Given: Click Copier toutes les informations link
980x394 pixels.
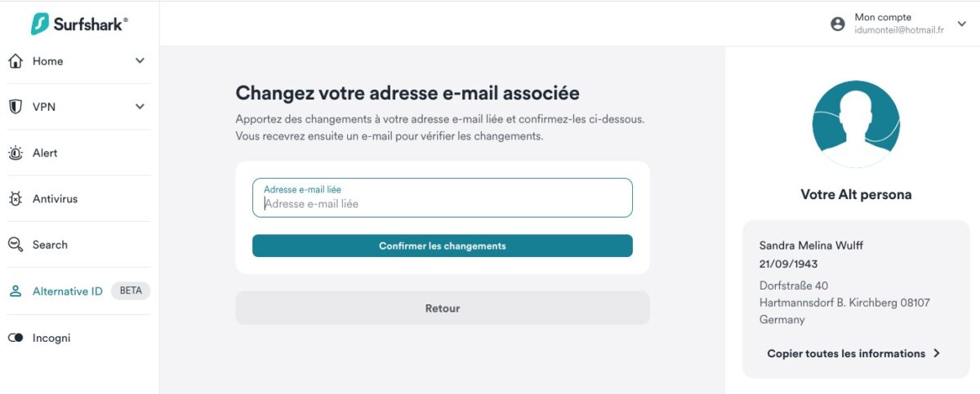Looking at the screenshot, I should [x=854, y=353].
